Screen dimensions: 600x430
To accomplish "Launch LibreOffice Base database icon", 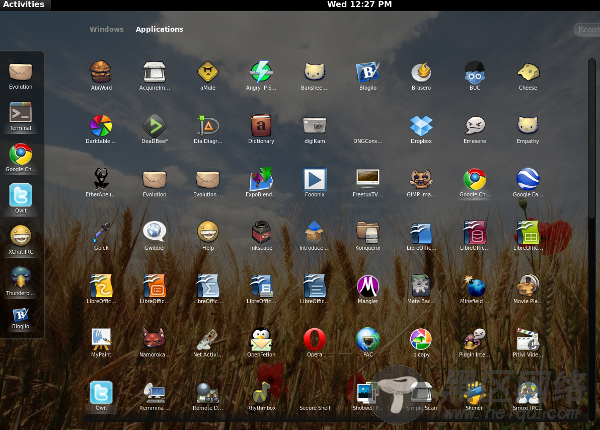I will (x=475, y=236).
